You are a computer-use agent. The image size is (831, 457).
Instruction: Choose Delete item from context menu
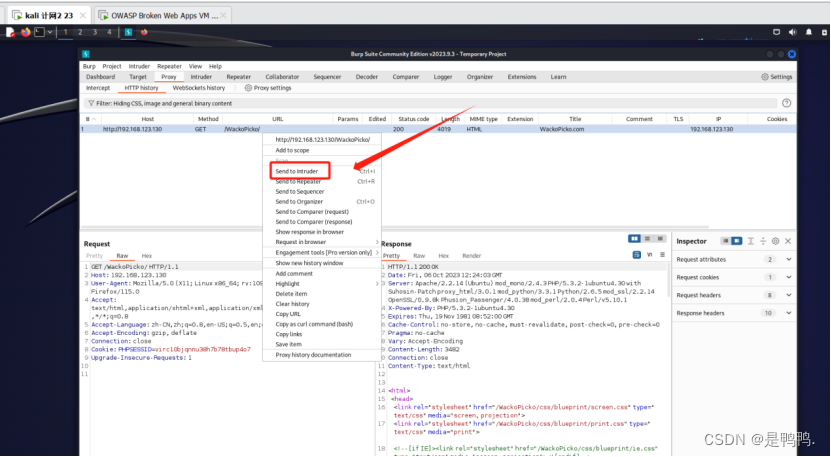[322, 294]
